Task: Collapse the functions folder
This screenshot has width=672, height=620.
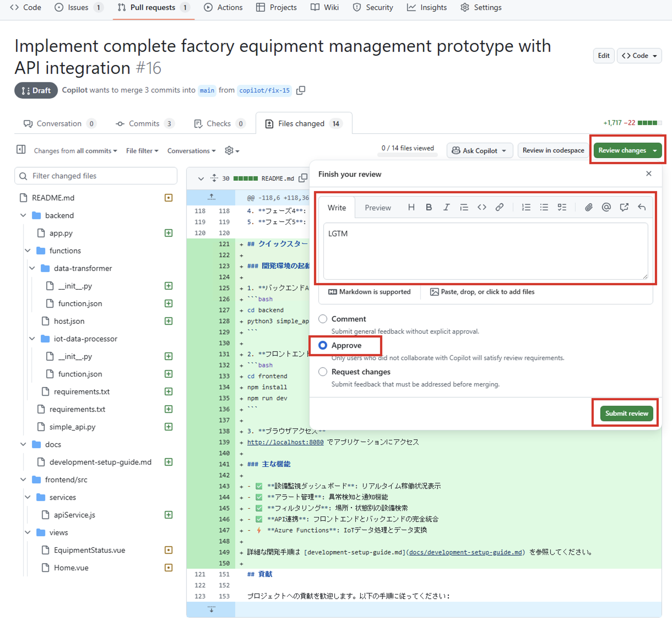Action: [28, 251]
